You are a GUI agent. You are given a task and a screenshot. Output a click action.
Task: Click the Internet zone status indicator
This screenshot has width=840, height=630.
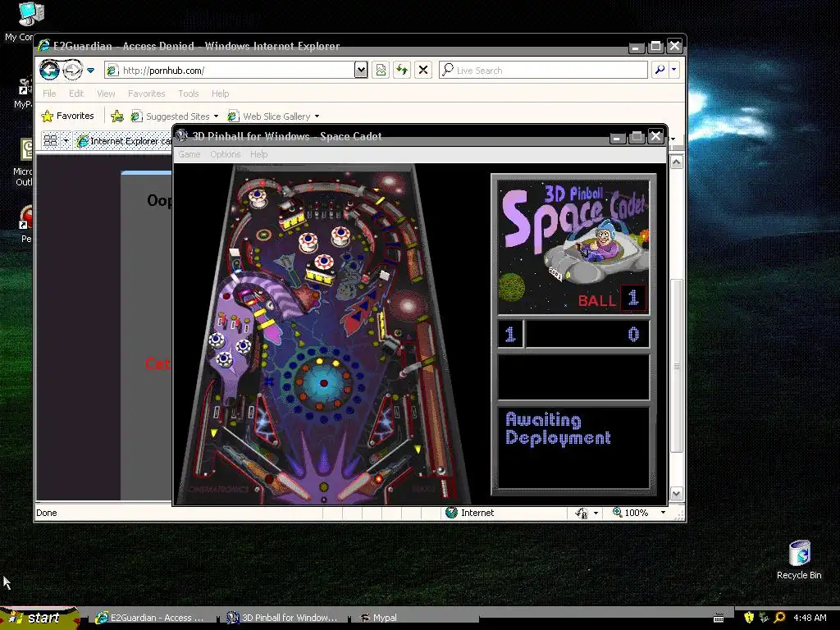coord(470,513)
